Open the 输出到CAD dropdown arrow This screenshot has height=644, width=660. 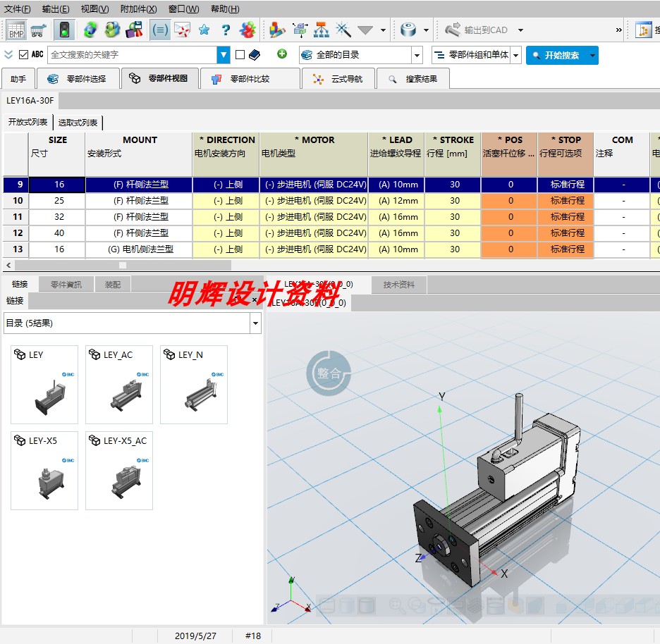tap(520, 30)
